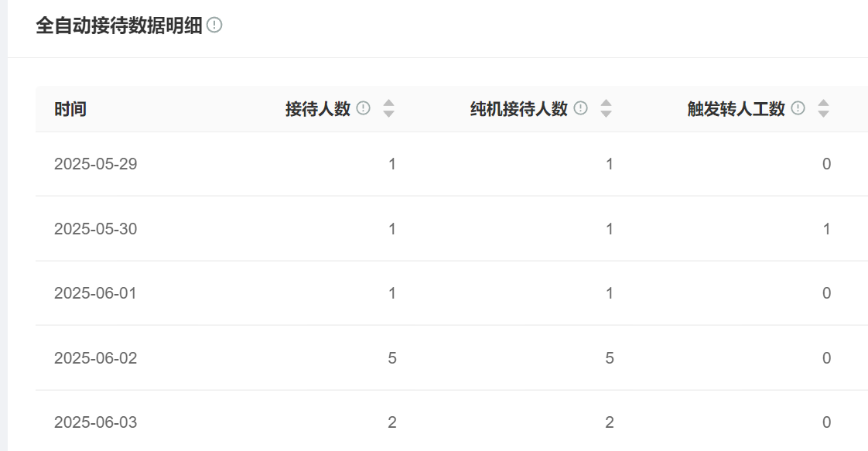
Task: Click info icon next to 接待人数 header
Action: coord(363,108)
